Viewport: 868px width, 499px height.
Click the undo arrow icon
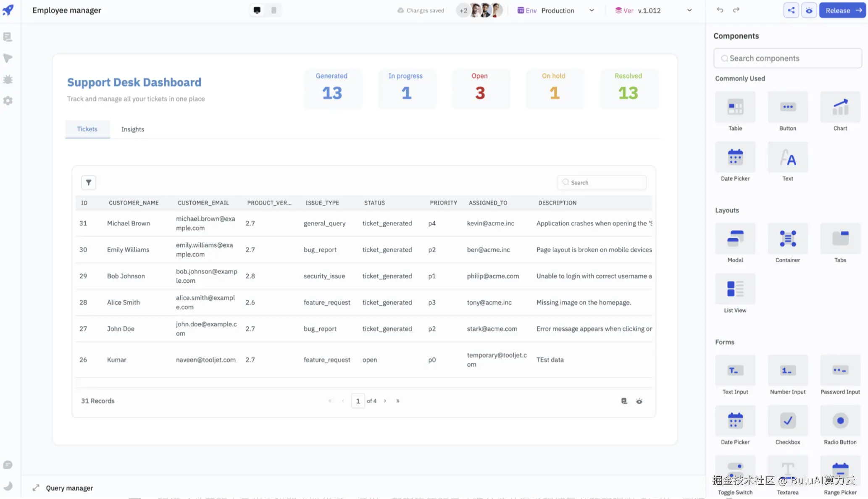(x=720, y=10)
